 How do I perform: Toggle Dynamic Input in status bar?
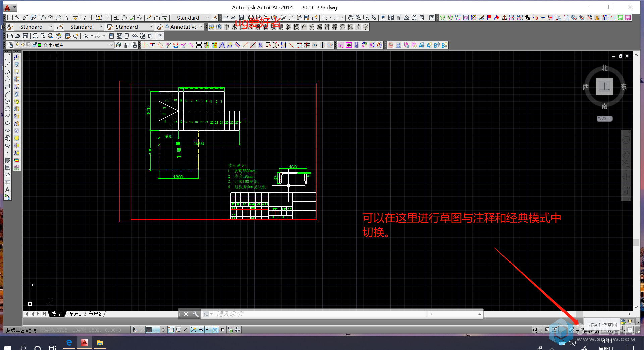click(x=201, y=330)
